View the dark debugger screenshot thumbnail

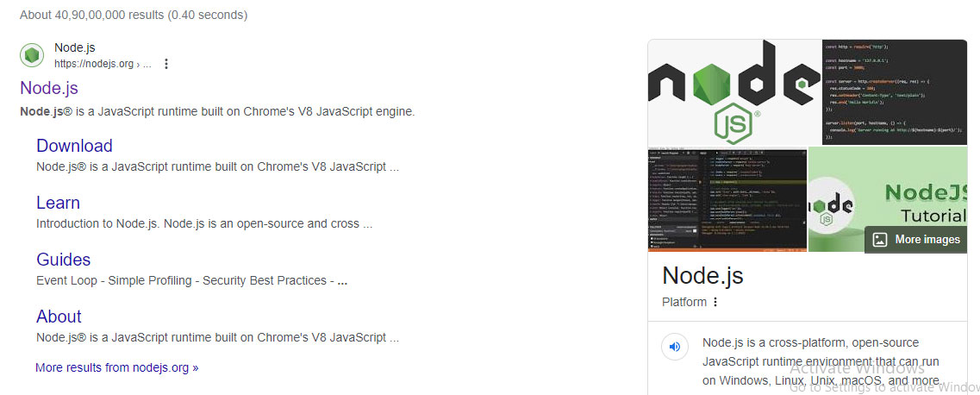pos(727,200)
